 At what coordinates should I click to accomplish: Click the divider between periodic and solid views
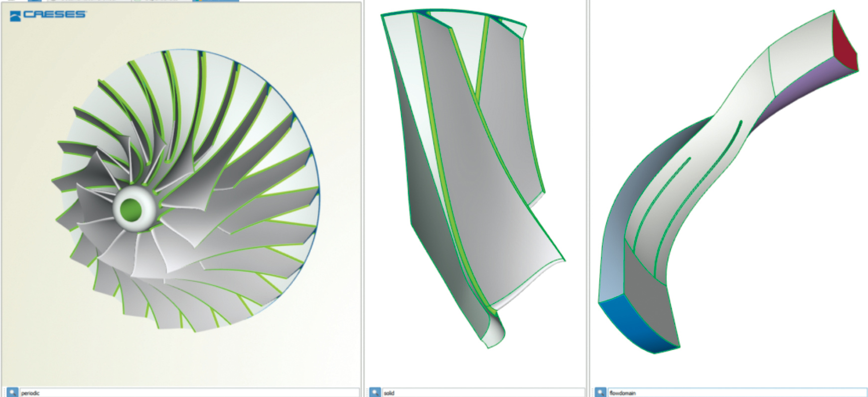coord(363,199)
